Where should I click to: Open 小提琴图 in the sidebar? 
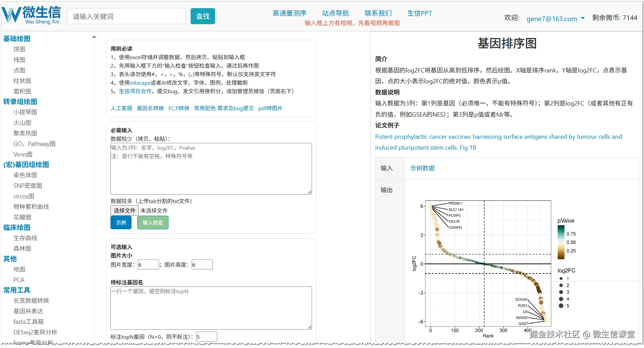[25, 112]
